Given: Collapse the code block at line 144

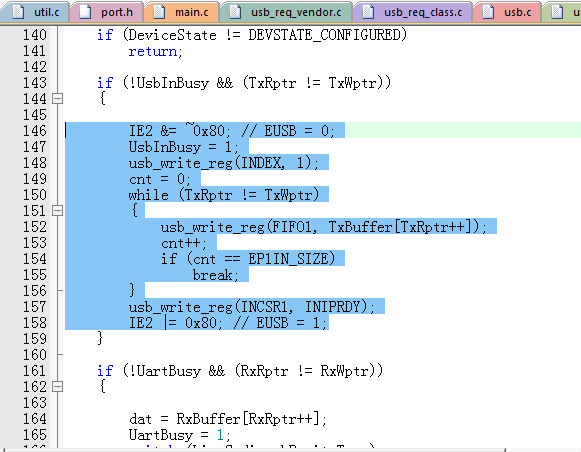Looking at the screenshot, I should coord(57,99).
